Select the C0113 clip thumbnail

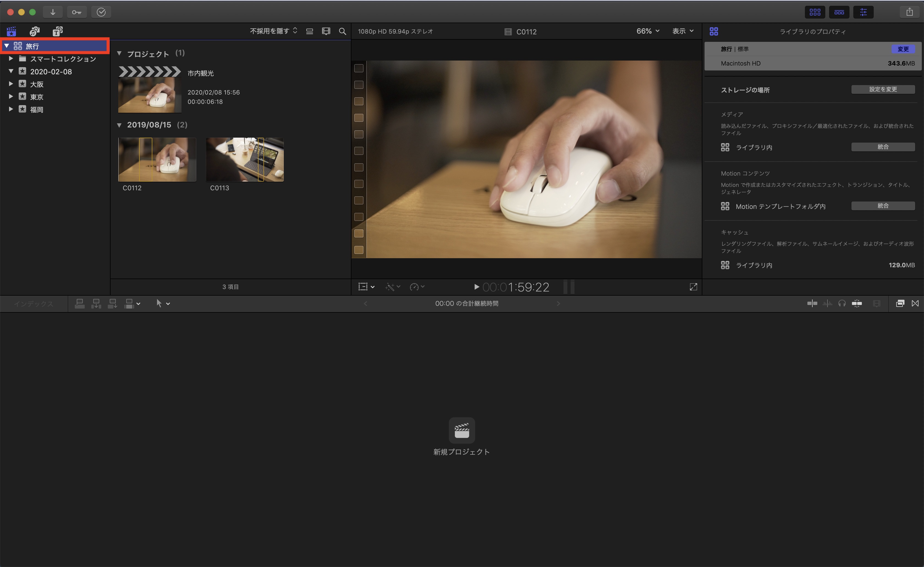coord(244,159)
